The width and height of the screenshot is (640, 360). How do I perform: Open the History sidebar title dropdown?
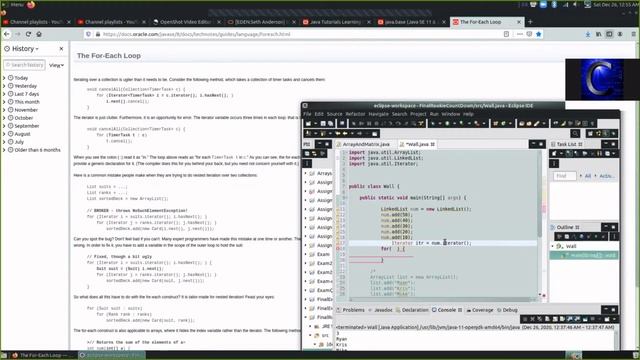point(25,49)
